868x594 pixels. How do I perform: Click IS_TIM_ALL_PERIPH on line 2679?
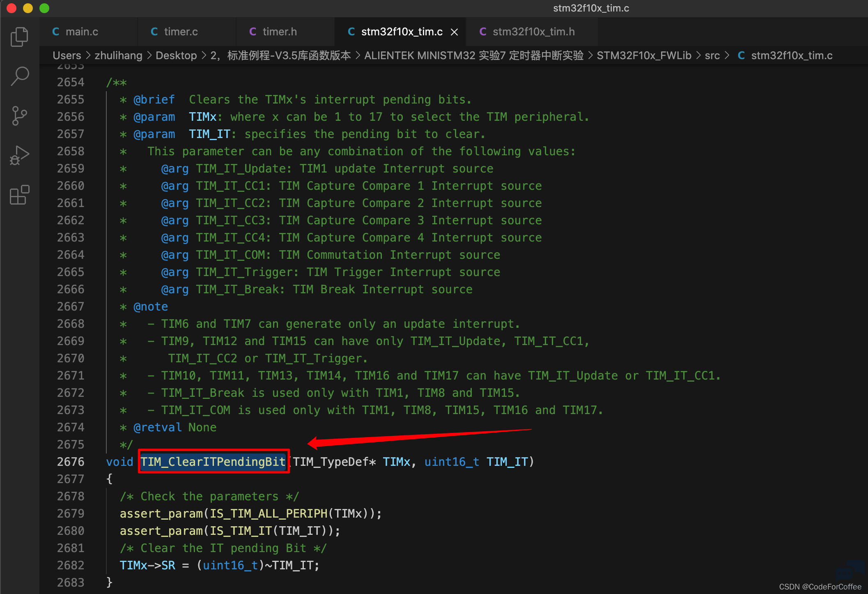point(269,513)
